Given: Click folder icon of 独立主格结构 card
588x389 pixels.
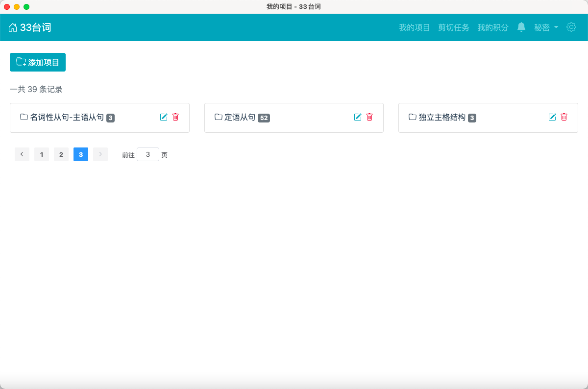Looking at the screenshot, I should tap(413, 117).
